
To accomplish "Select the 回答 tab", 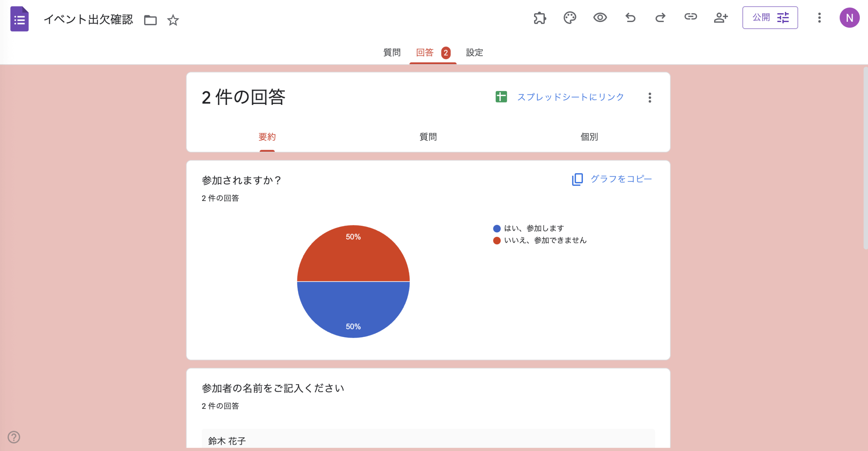I will [x=425, y=53].
